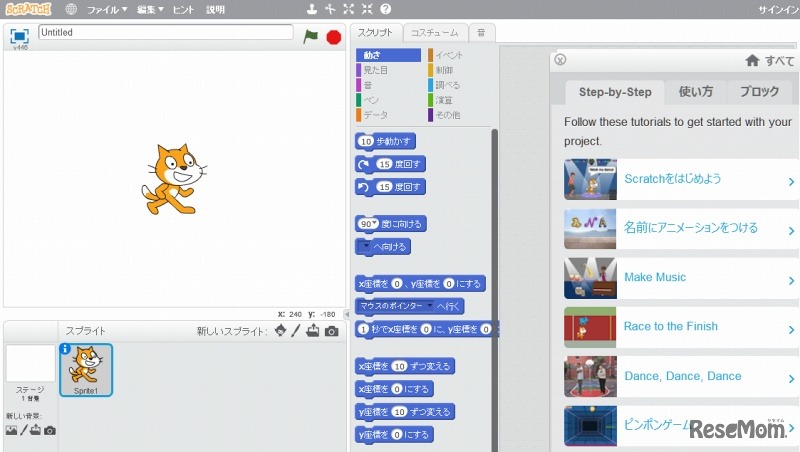This screenshot has height=452, width=800.
Task: Open Sprite1 info with the i badge
Action: [66, 350]
